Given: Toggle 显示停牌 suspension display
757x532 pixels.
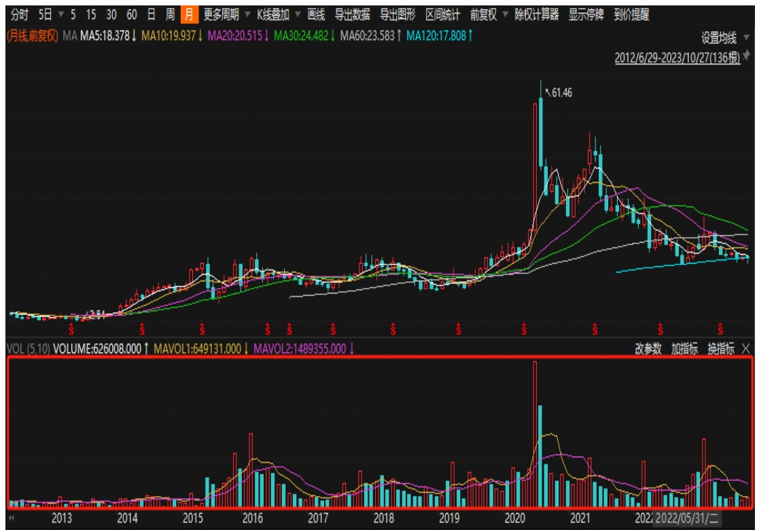Looking at the screenshot, I should point(586,14).
